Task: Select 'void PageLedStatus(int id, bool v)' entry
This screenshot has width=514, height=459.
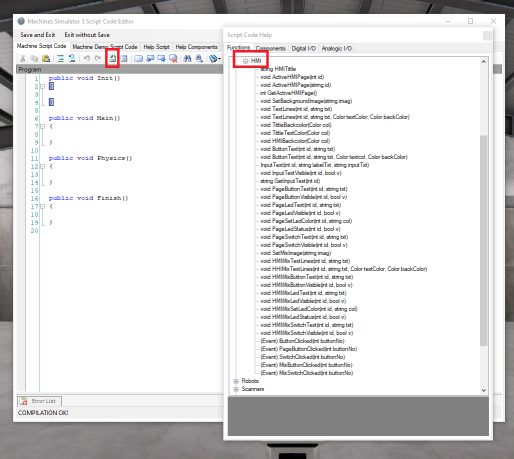Action: pyautogui.click(x=300, y=229)
